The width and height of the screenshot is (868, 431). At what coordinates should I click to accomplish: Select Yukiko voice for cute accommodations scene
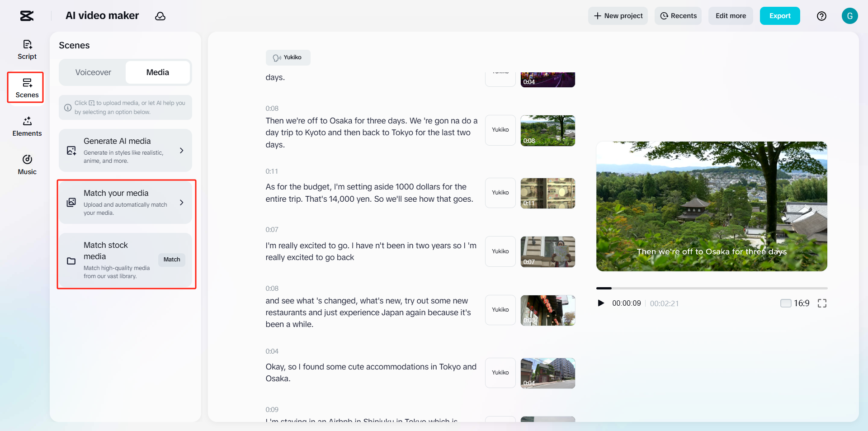[500, 373]
